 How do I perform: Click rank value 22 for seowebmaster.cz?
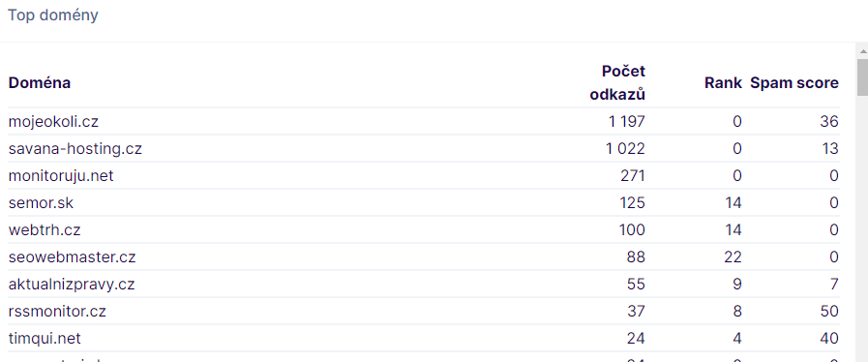(x=733, y=257)
